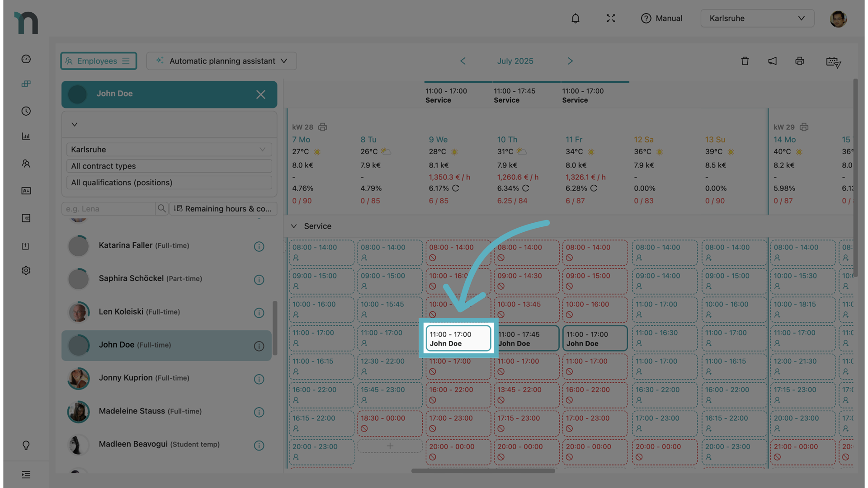Select the John Doe 11:00 - 17:00 Wednesday shift
The width and height of the screenshot is (868, 488).
[x=458, y=339]
